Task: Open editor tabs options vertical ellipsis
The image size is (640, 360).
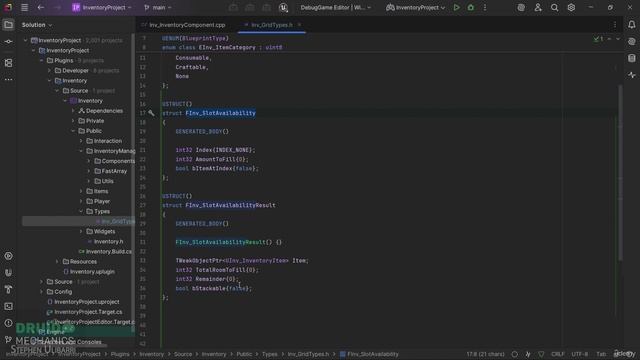Action: pos(615,25)
